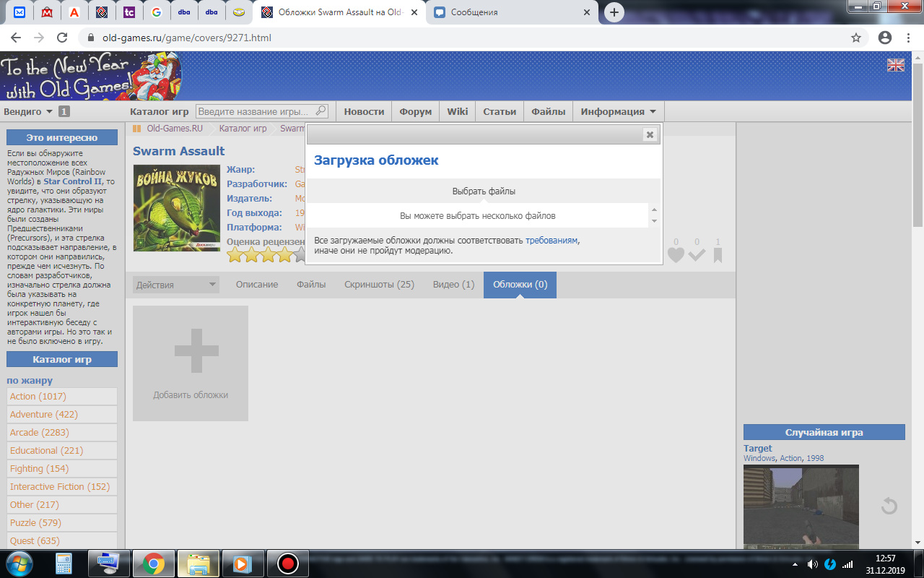Close the Обложки Swarm Assault browser tab
This screenshot has height=578, width=924.
point(414,12)
